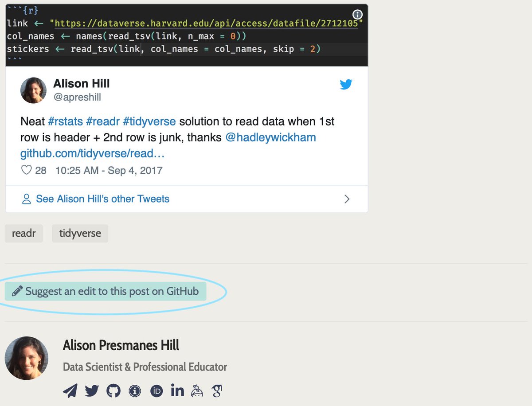This screenshot has height=406, width=532.
Task: Click the Twitter bird logo in the tweet
Action: 346,84
